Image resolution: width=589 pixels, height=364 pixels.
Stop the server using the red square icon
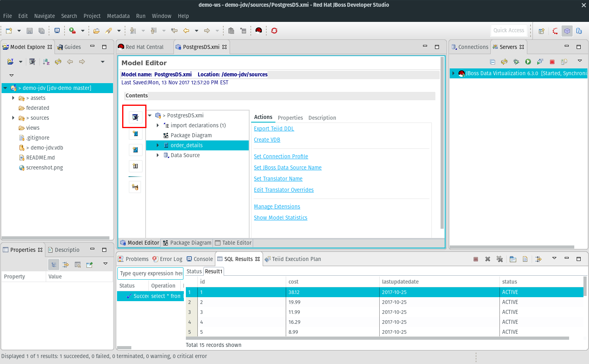pyautogui.click(x=552, y=62)
